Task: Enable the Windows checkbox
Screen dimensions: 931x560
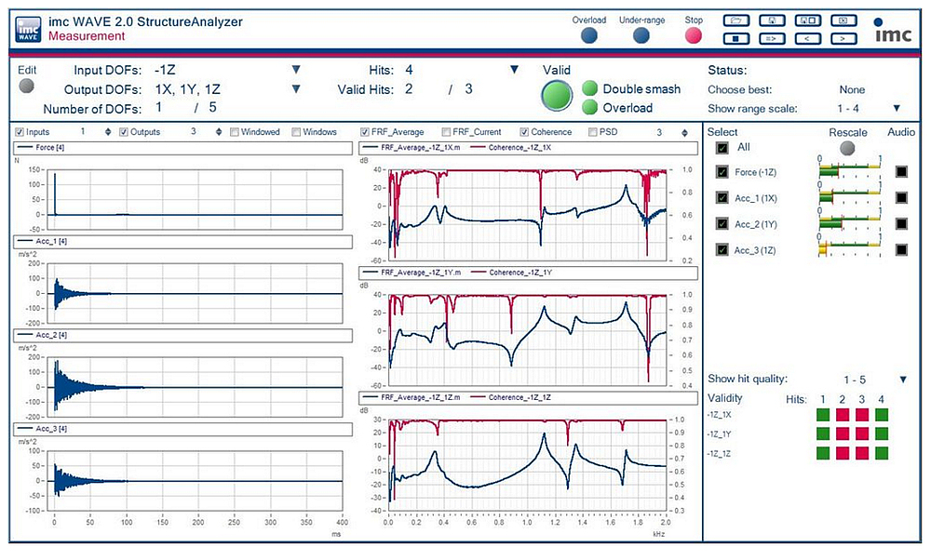Action: pos(296,132)
